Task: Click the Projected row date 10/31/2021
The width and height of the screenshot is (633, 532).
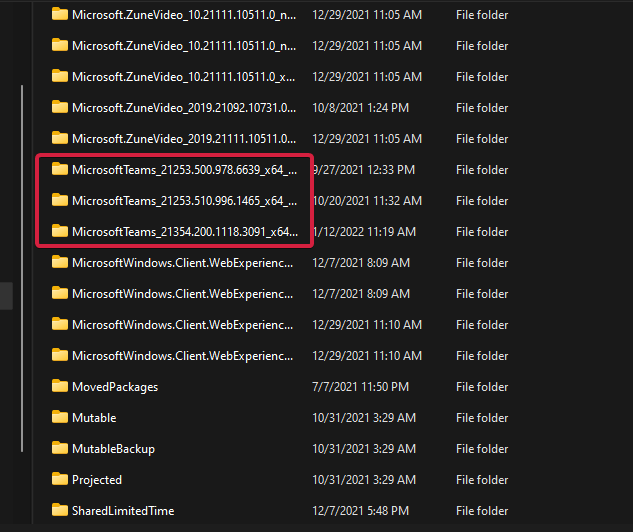Action: [364, 480]
